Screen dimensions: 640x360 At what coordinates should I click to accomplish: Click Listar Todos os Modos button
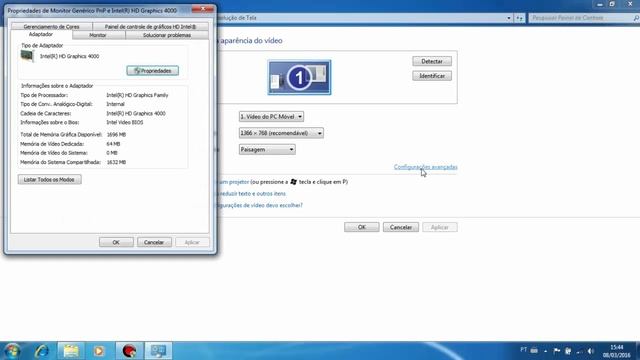(49, 180)
